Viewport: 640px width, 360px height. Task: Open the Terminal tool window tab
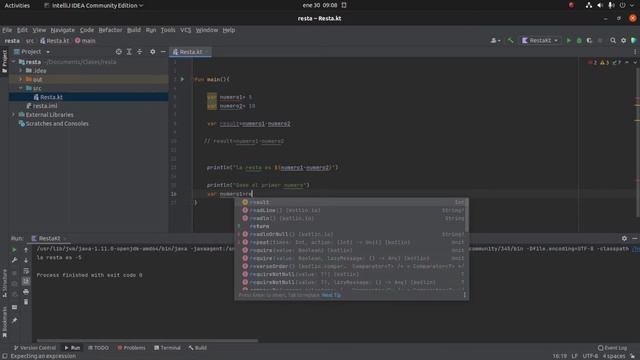tap(167, 348)
